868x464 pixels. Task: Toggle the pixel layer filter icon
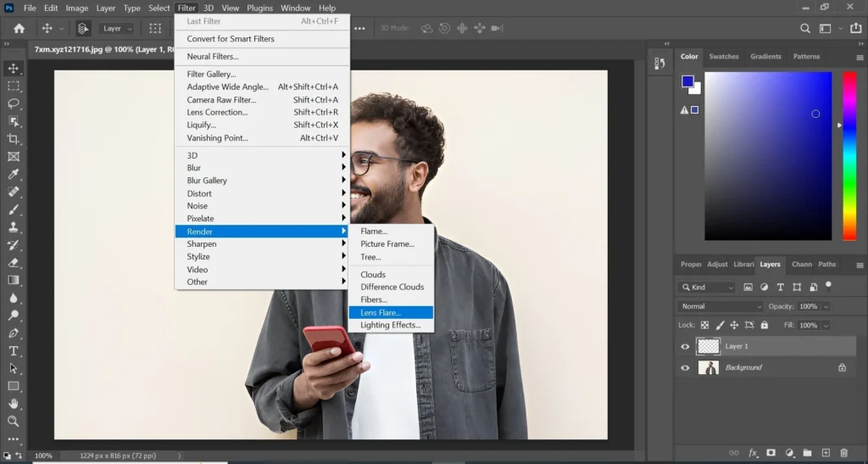[x=748, y=288]
